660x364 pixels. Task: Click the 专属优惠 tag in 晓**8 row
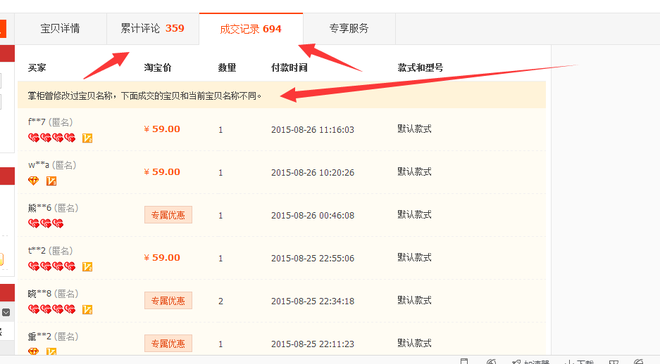(168, 301)
